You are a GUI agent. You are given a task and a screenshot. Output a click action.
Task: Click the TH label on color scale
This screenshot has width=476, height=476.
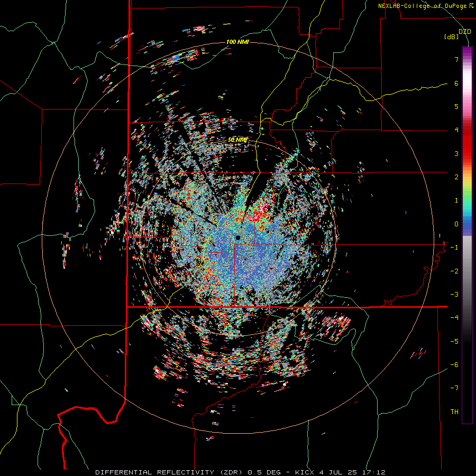click(x=454, y=412)
